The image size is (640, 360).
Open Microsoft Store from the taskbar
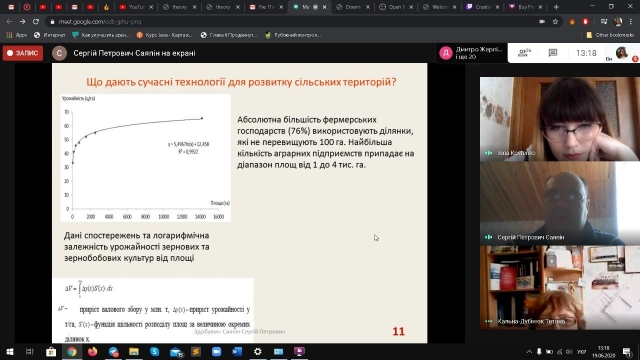[x=51, y=351]
